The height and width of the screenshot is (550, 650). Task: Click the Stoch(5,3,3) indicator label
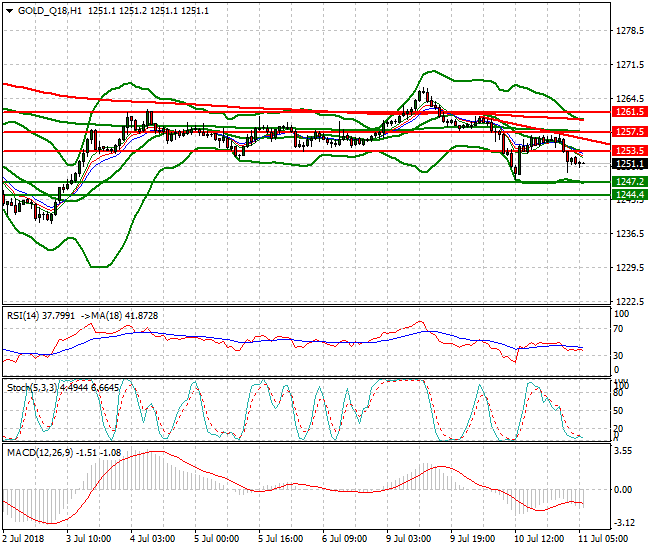point(33,388)
